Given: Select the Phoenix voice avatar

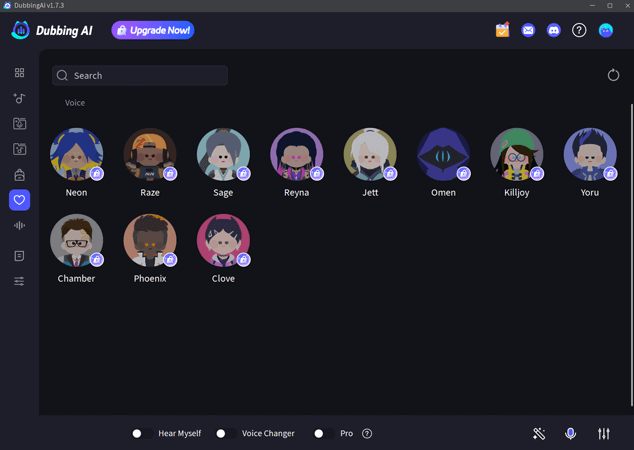Looking at the screenshot, I should click(150, 240).
